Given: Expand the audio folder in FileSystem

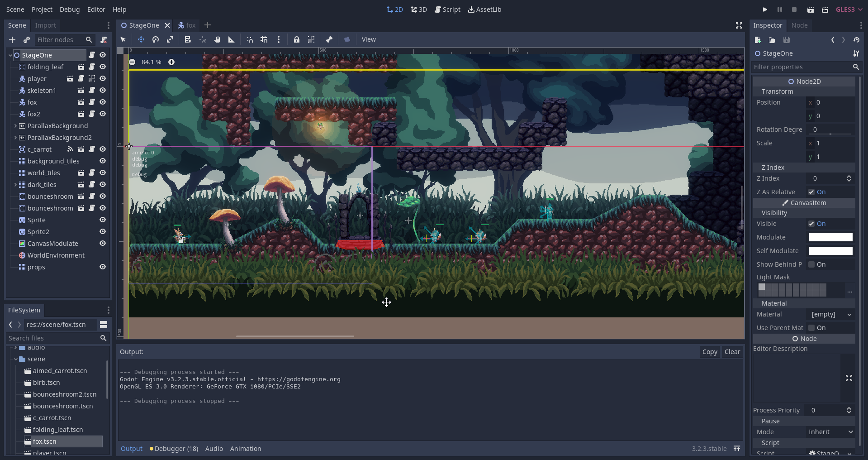Looking at the screenshot, I should click(x=15, y=347).
